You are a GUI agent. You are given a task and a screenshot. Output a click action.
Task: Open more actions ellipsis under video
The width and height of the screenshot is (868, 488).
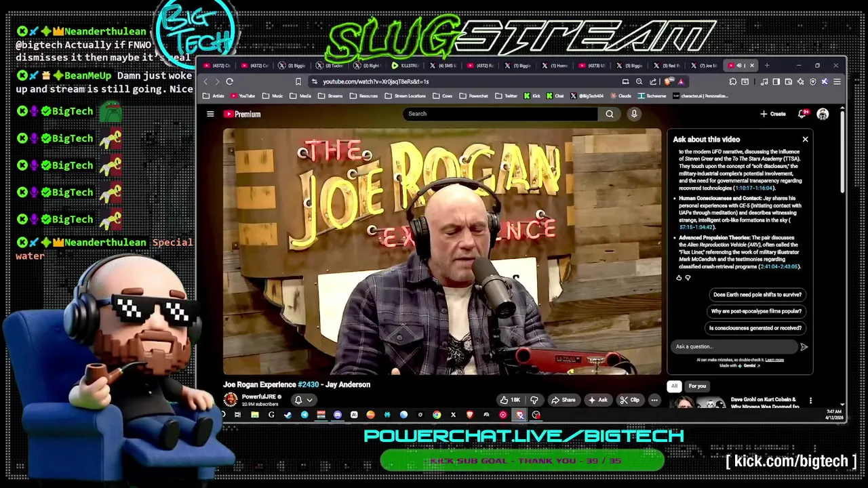click(654, 400)
